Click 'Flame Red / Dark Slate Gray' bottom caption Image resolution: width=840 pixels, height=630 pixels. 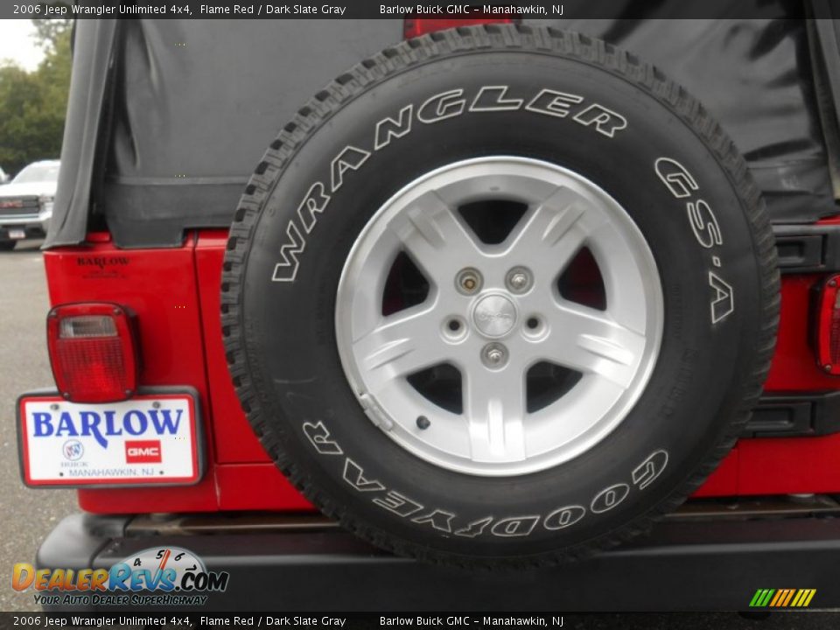click(272, 621)
